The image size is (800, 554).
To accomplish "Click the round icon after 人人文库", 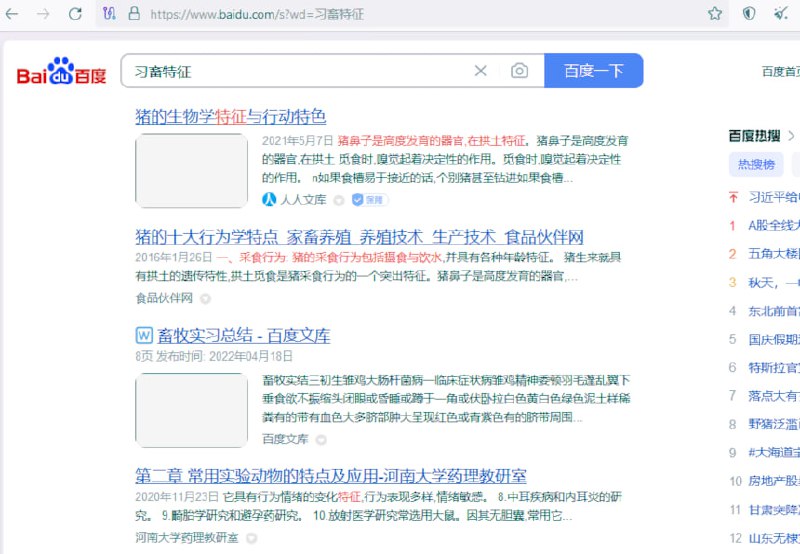I will point(338,200).
